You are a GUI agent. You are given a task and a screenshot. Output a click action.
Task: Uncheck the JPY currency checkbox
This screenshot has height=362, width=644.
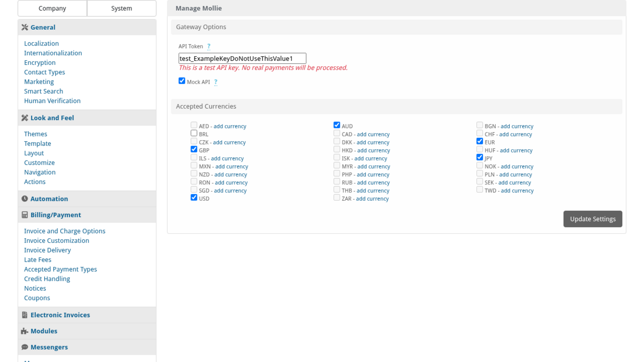pyautogui.click(x=480, y=158)
